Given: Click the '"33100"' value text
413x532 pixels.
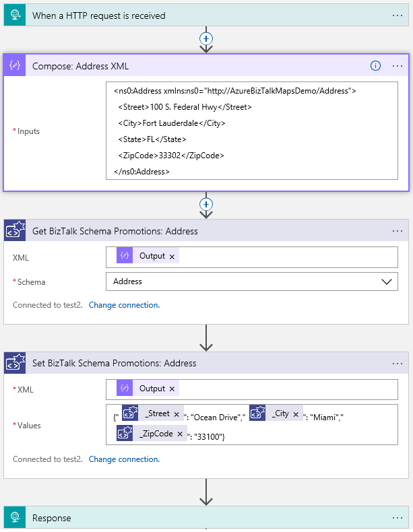Looking at the screenshot, I should pyautogui.click(x=208, y=436).
